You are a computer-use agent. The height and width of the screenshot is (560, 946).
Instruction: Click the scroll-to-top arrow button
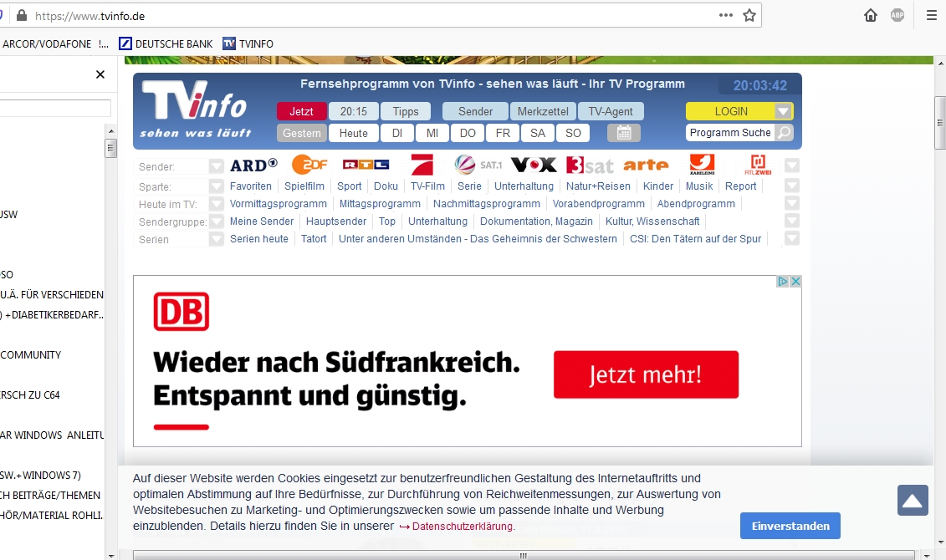click(913, 501)
